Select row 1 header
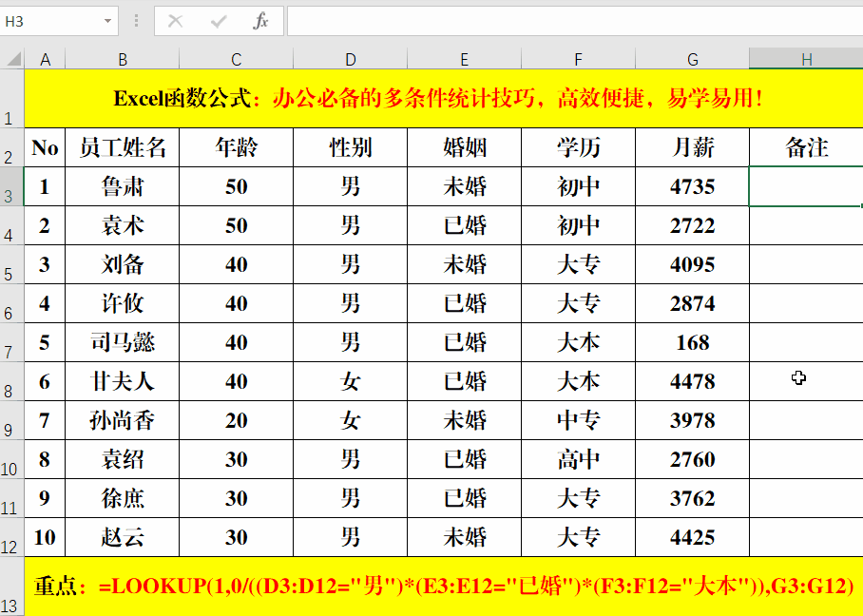 (11, 99)
